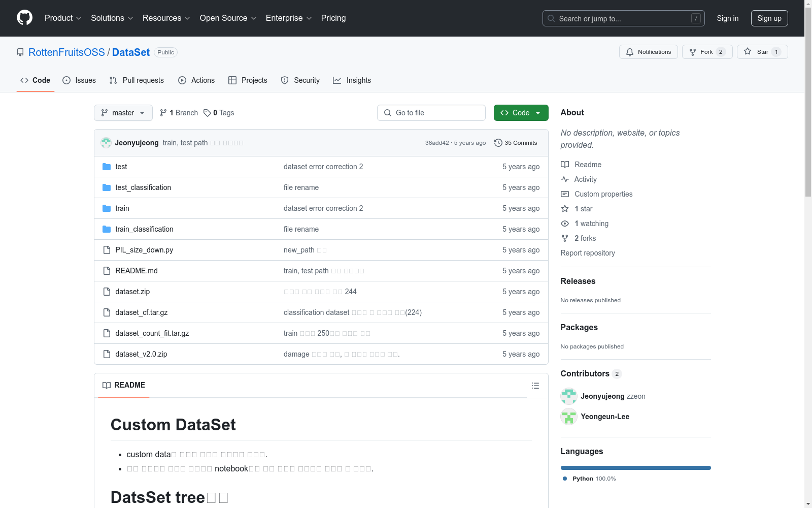The image size is (812, 508).
Task: Click the star icon in Star button
Action: pyautogui.click(x=748, y=51)
